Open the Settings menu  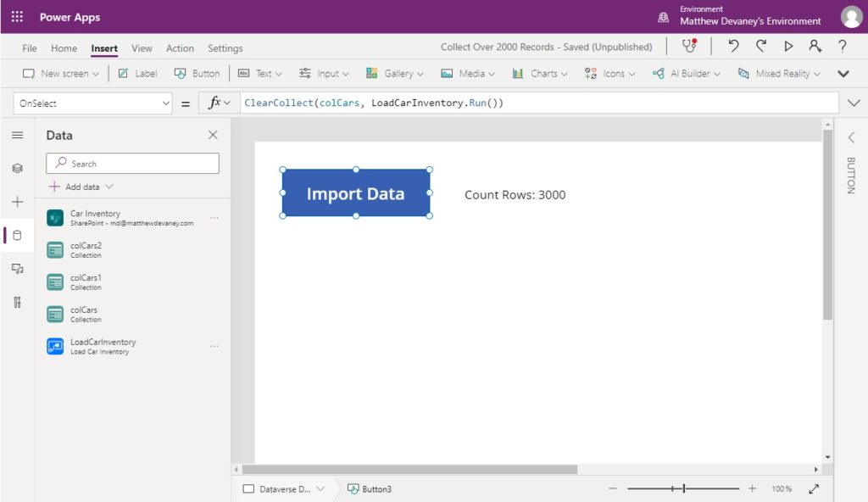(225, 48)
